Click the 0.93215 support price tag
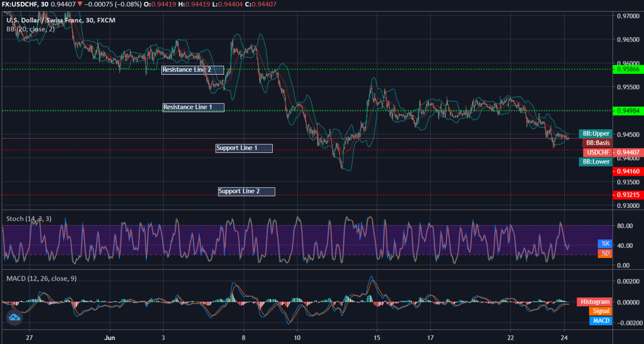Viewport: 644px width, 344px height. coord(628,195)
